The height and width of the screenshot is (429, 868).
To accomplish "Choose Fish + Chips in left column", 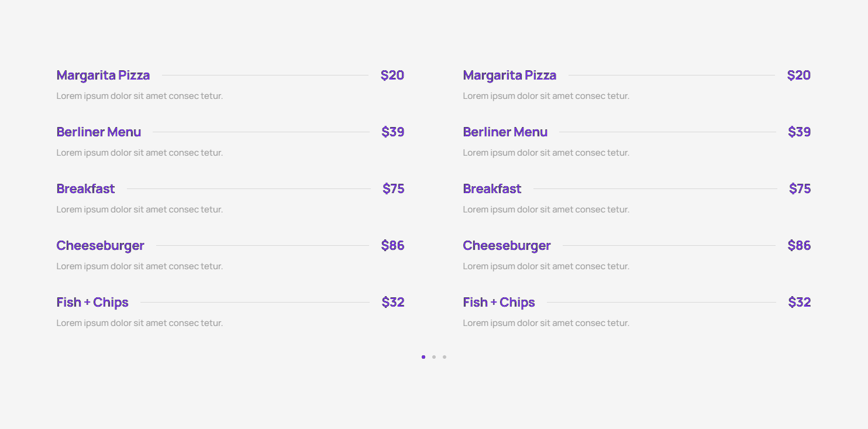I will [x=92, y=303].
